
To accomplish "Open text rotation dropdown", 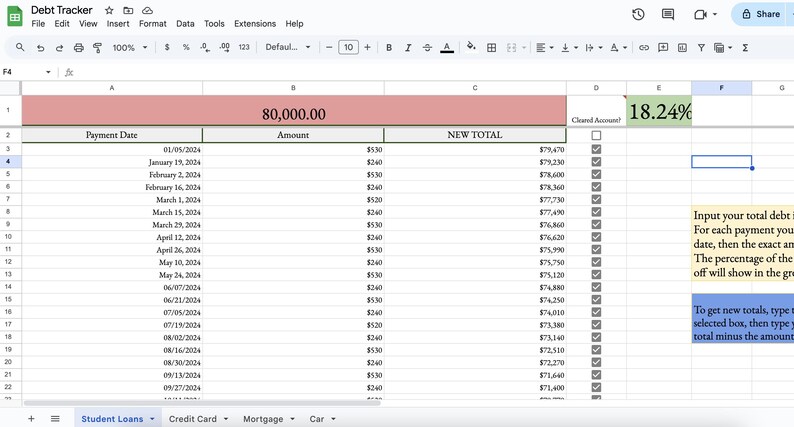I will 618,48.
